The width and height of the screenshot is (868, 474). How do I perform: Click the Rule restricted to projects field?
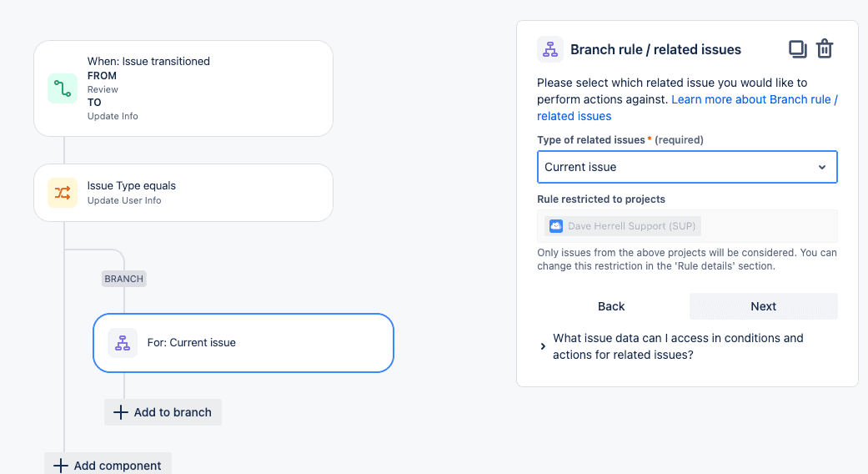coord(687,226)
